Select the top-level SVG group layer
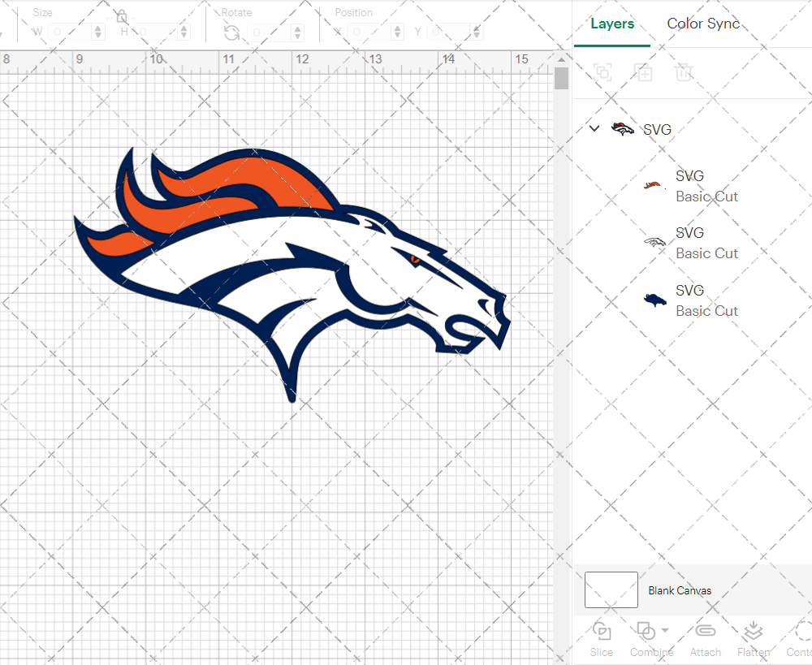Image resolution: width=812 pixels, height=665 pixels. click(693, 129)
